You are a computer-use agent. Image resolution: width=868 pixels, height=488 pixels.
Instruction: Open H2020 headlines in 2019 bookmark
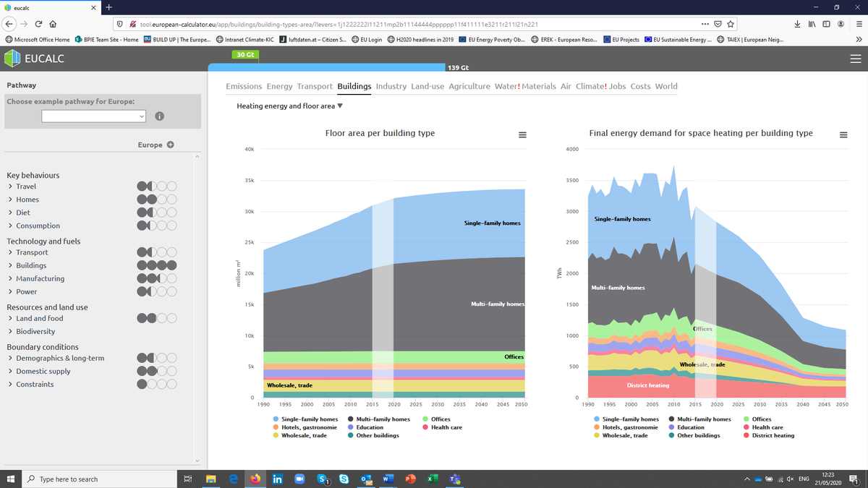coord(420,39)
